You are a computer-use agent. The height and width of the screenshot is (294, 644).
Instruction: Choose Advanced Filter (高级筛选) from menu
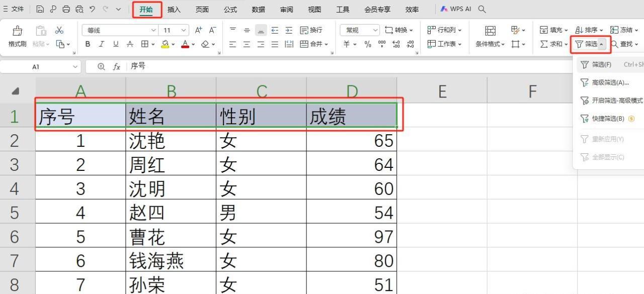(610, 82)
